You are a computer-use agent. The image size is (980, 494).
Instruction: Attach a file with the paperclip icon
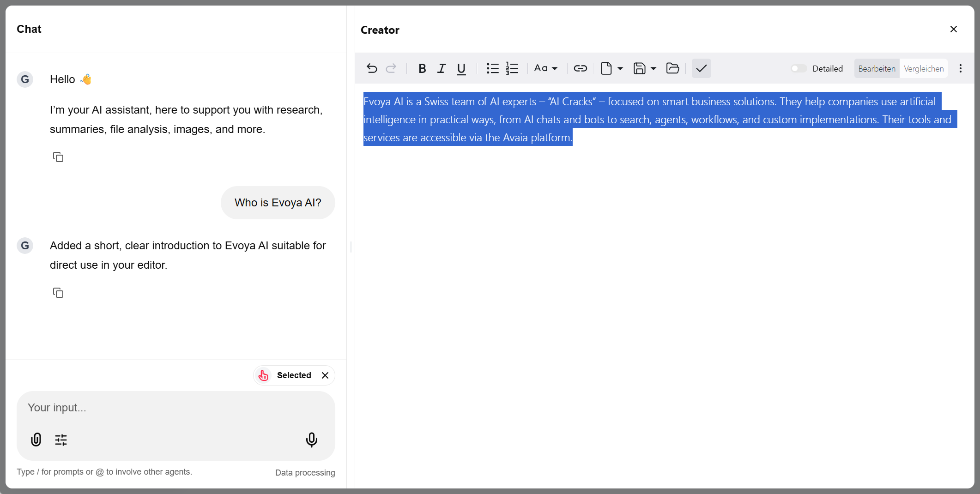coord(36,440)
